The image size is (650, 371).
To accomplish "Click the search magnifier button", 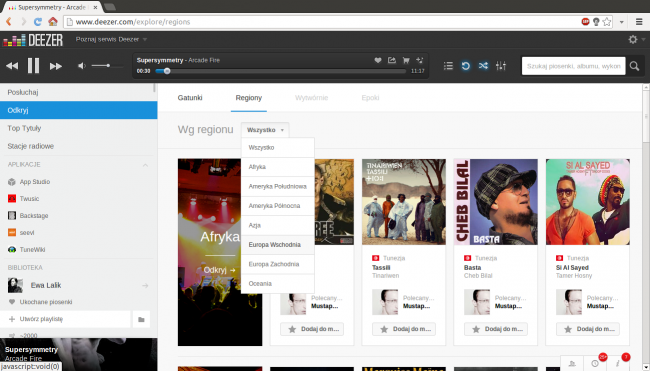I will (634, 66).
